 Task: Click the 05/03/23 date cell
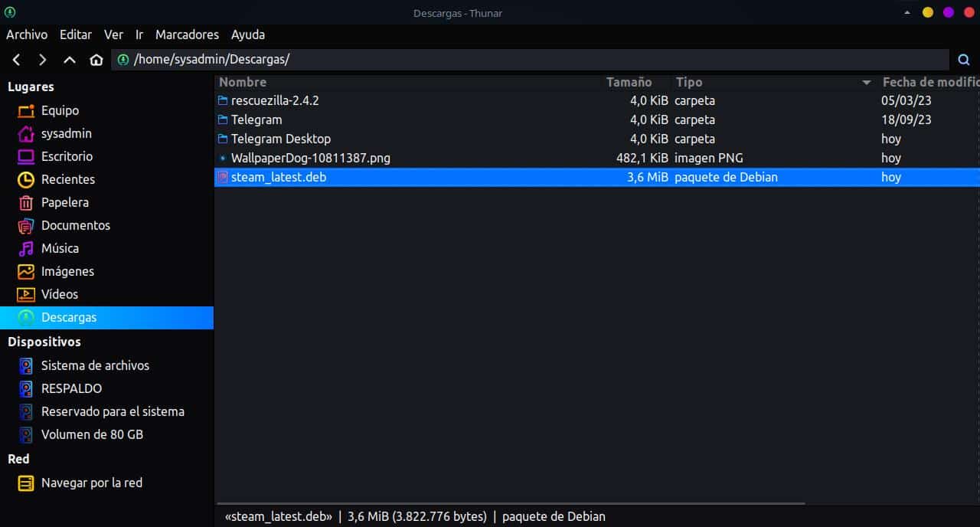point(906,100)
